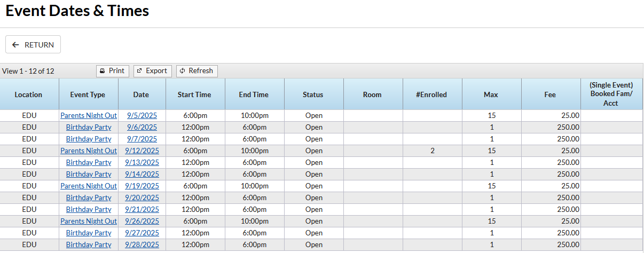This screenshot has width=644, height=253.
Task: Open Parents Night Out on 9/5/2025
Action: click(89, 115)
